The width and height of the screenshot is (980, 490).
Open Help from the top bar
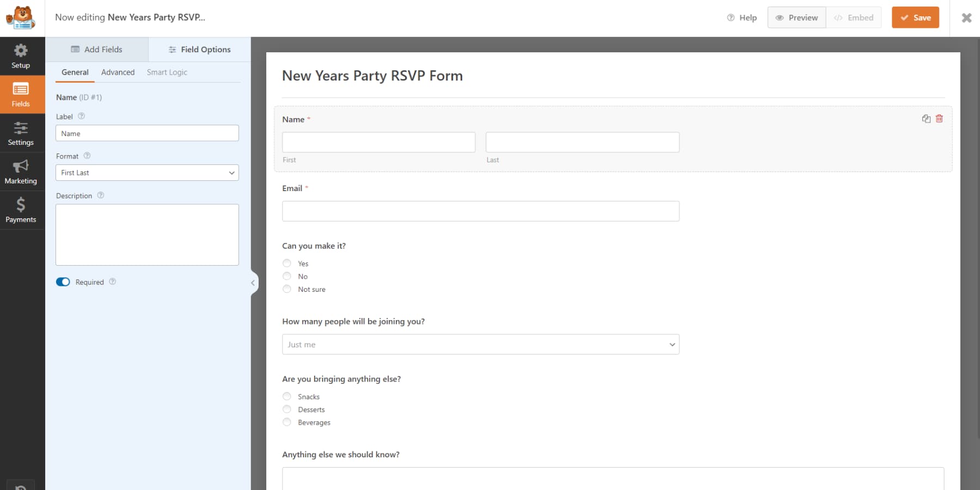742,17
